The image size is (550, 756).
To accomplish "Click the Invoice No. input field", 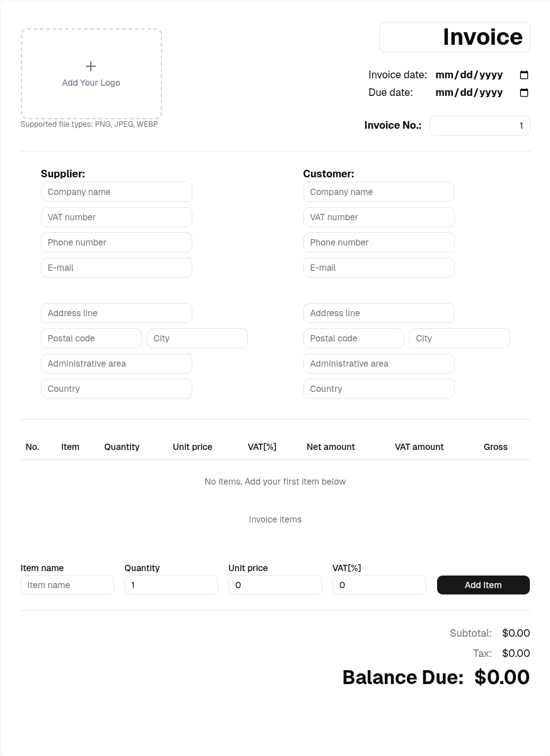I will (479, 126).
